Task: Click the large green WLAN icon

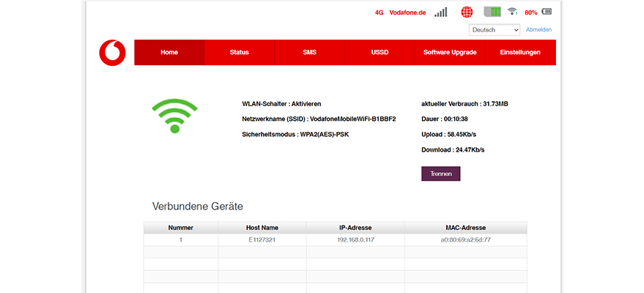Action: pyautogui.click(x=174, y=116)
